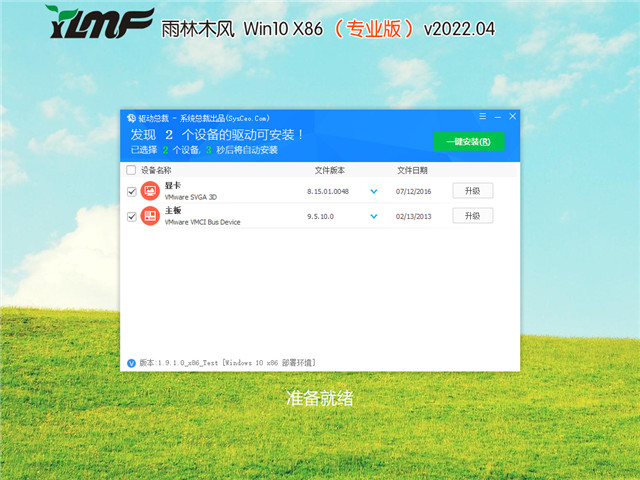Click the YLMF logo on desktop
This screenshot has width=640, height=480.
(100, 22)
